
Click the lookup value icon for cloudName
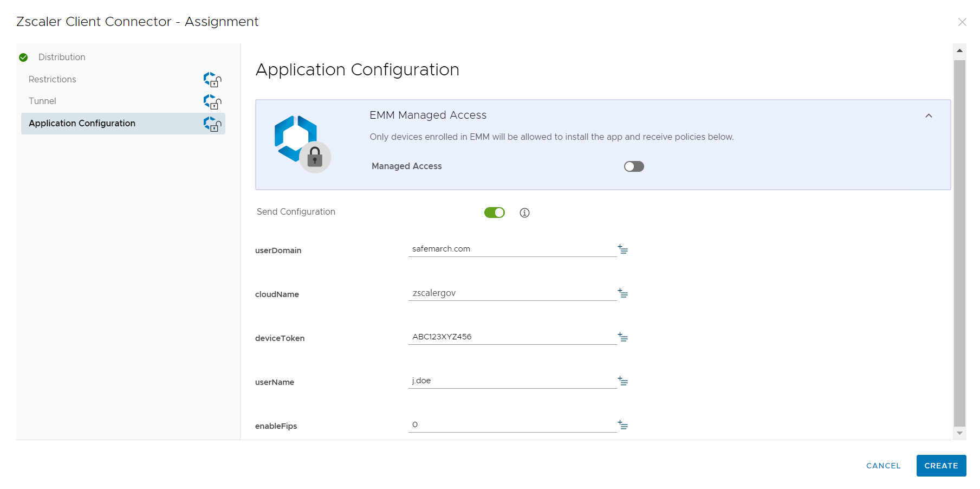pos(623,293)
